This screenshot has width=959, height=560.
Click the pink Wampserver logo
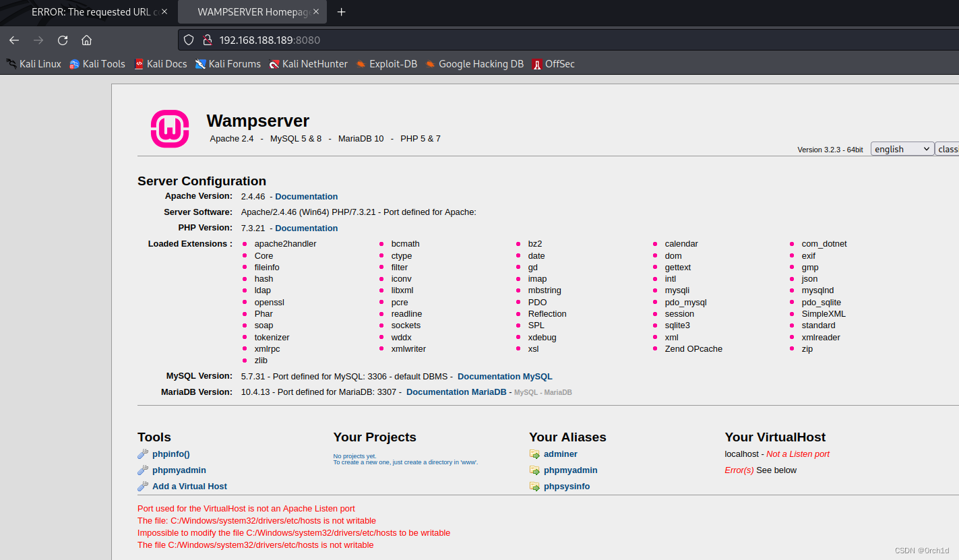170,128
